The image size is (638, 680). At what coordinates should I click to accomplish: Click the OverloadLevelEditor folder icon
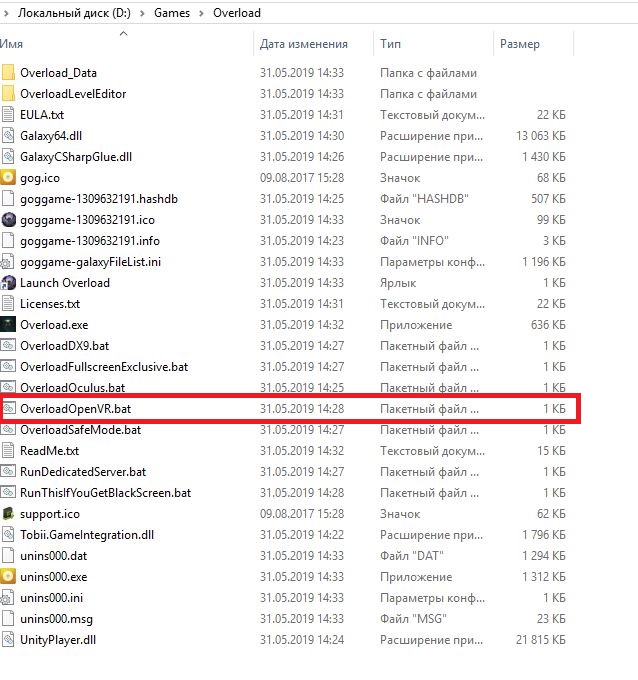pyautogui.click(x=8, y=94)
